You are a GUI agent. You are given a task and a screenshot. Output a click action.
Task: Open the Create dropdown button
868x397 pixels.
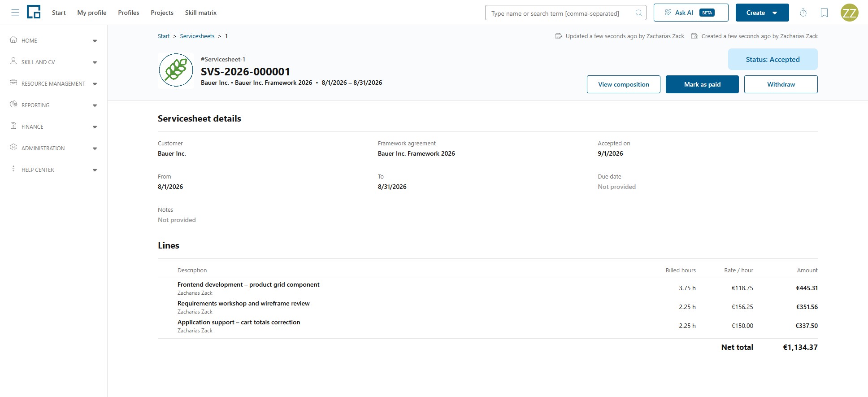tap(762, 13)
